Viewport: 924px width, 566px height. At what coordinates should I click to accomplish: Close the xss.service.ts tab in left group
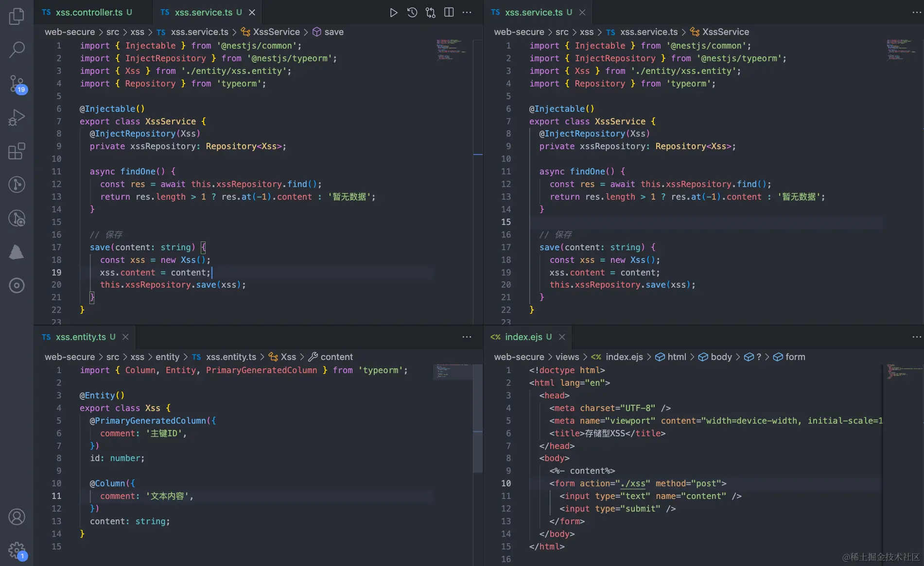pyautogui.click(x=252, y=13)
